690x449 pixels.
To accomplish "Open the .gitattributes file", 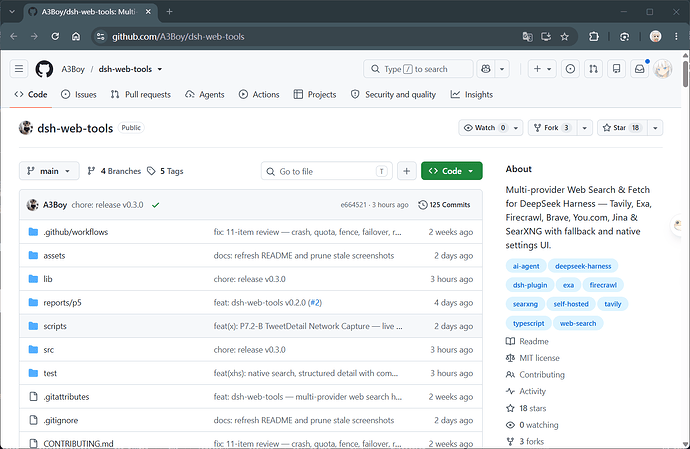I will click(x=66, y=397).
